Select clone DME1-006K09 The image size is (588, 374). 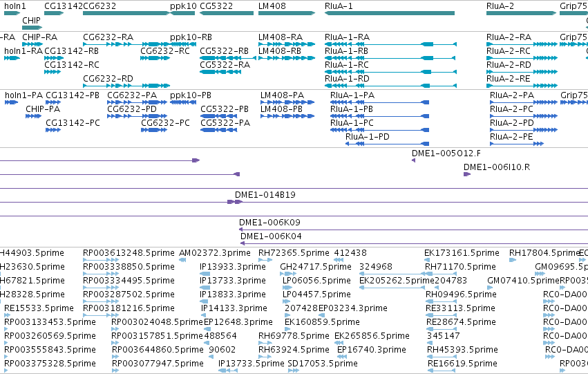[x=414, y=230]
